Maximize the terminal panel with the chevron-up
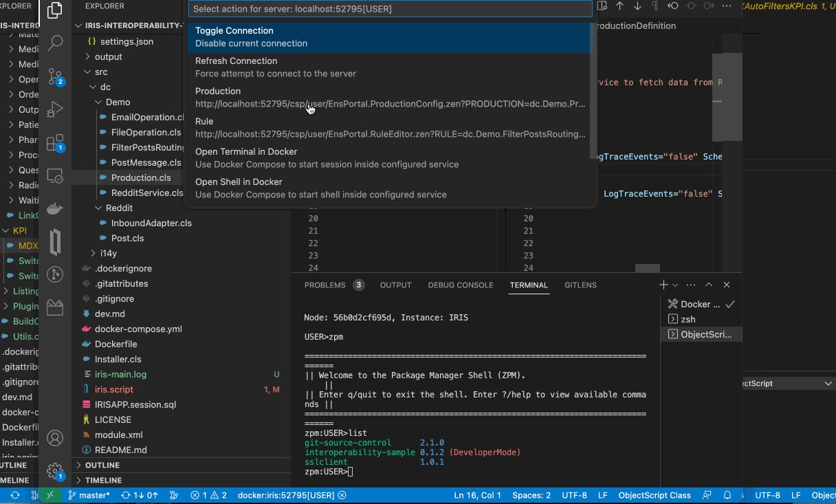 coord(709,285)
